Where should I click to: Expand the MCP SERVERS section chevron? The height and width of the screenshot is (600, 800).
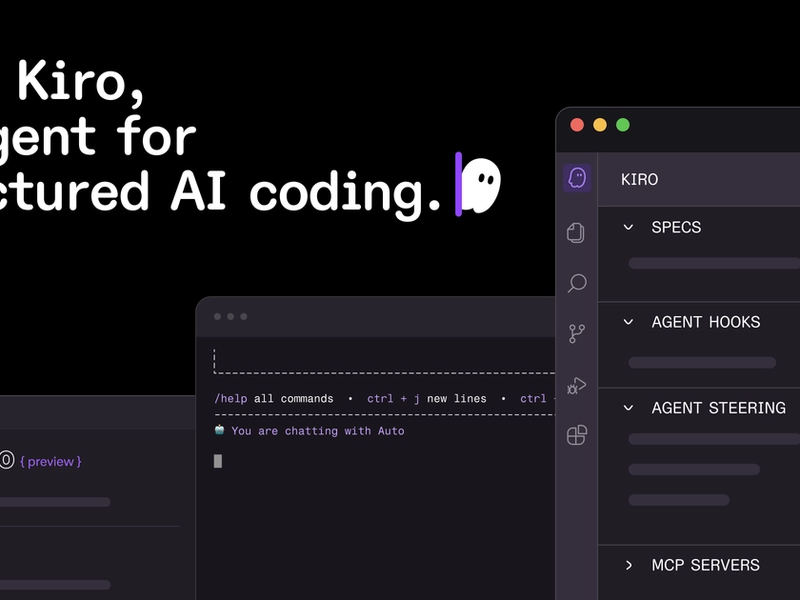click(x=629, y=565)
